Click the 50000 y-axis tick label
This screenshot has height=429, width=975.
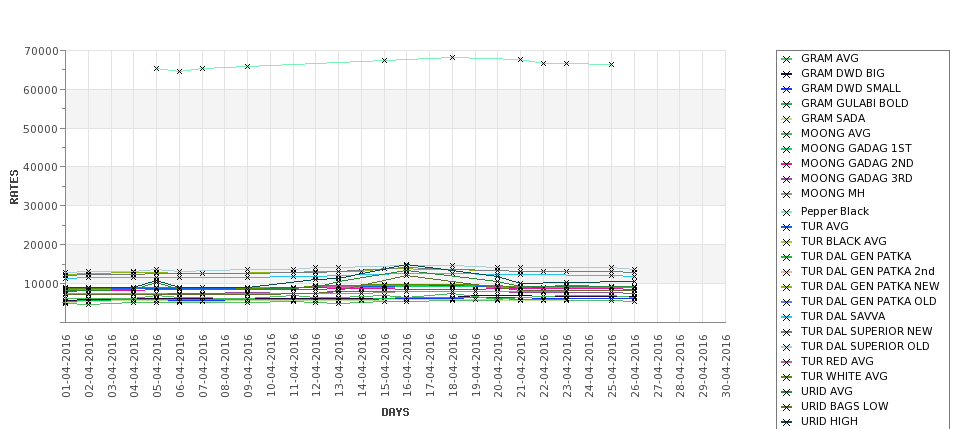coord(43,129)
